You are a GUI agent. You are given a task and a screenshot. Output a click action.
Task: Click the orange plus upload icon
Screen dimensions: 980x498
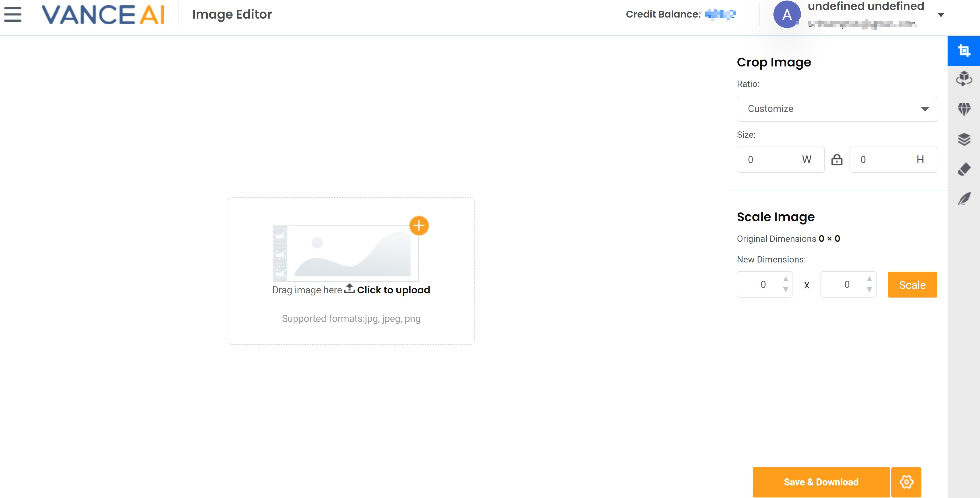[x=418, y=226]
